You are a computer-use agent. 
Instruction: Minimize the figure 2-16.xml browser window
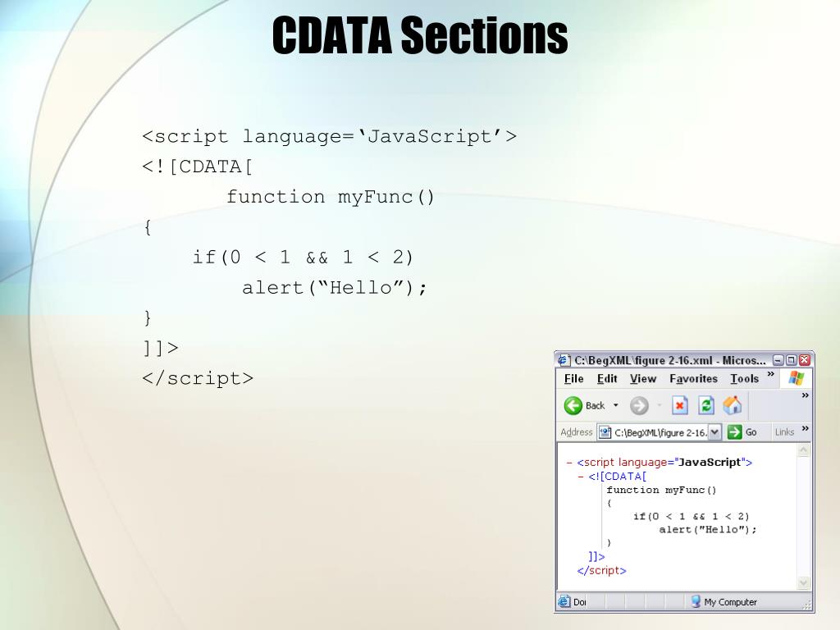(778, 360)
